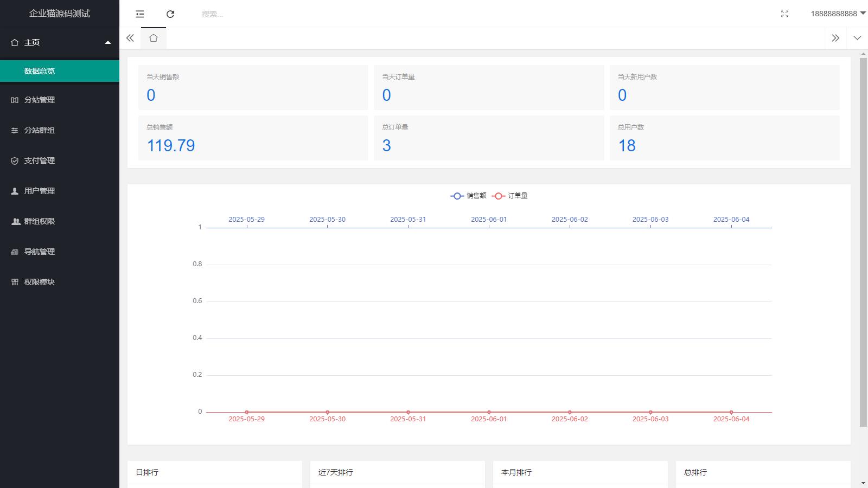Click the 分站群组 sidebar icon
This screenshot has height=488, width=868.
[x=15, y=130]
